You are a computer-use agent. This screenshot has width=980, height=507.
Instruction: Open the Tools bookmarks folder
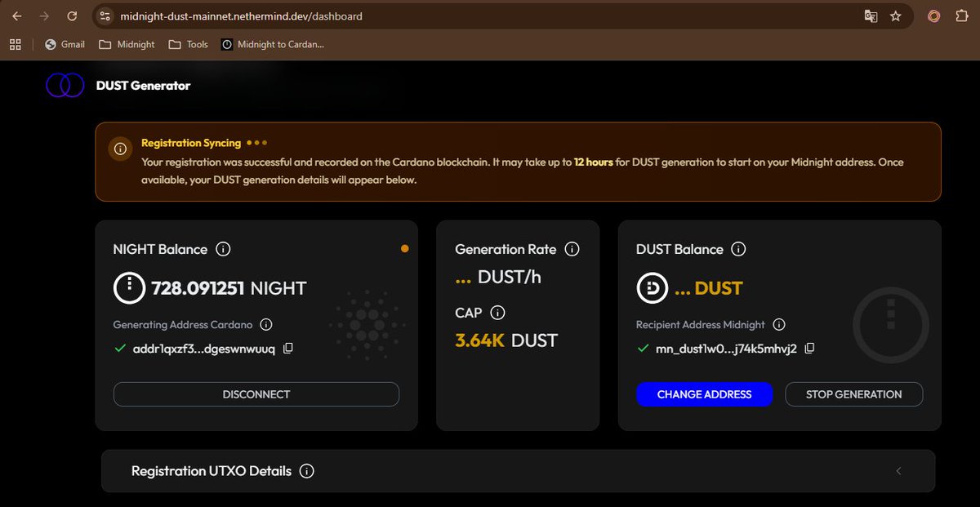[189, 44]
